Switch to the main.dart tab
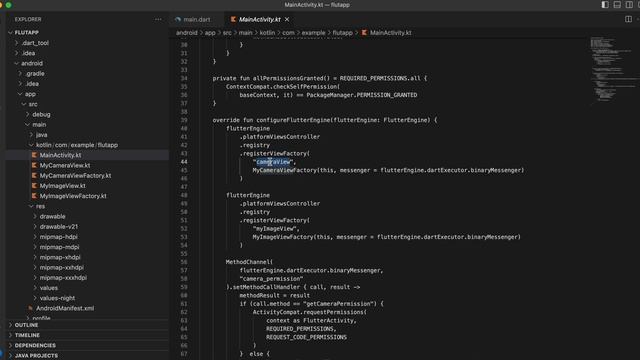 point(197,19)
